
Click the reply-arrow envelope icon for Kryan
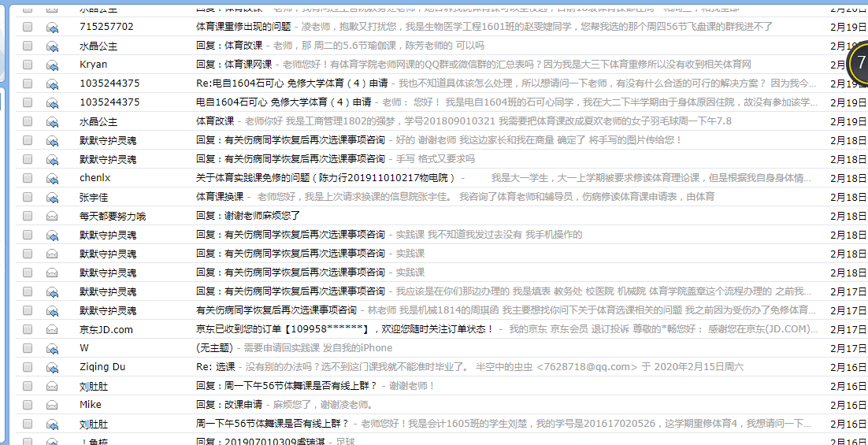point(53,65)
